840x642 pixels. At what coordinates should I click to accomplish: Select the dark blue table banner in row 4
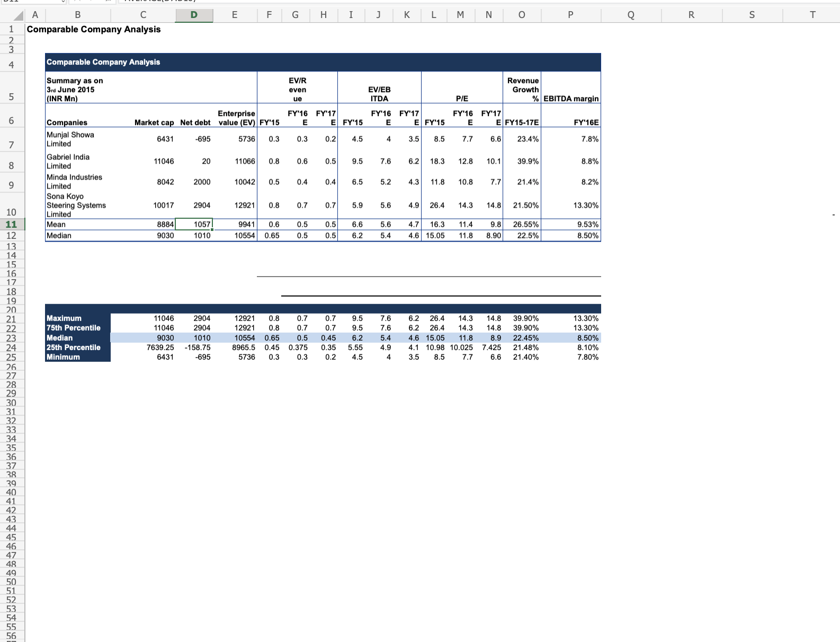click(323, 62)
